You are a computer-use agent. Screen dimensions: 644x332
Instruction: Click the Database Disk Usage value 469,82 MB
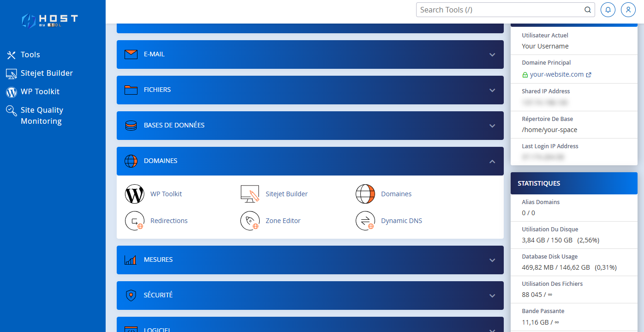pyautogui.click(x=556, y=267)
